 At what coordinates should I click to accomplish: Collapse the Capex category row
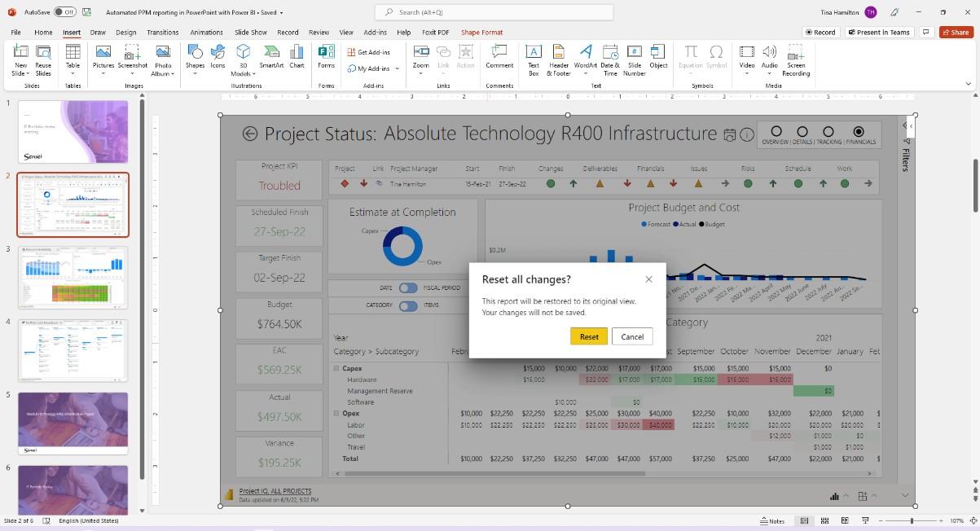[336, 368]
